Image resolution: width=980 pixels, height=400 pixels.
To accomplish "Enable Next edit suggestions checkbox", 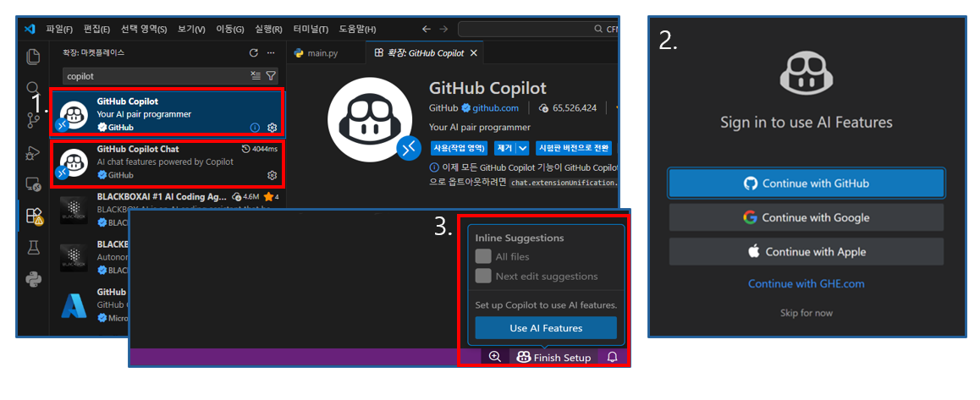I will point(483,276).
